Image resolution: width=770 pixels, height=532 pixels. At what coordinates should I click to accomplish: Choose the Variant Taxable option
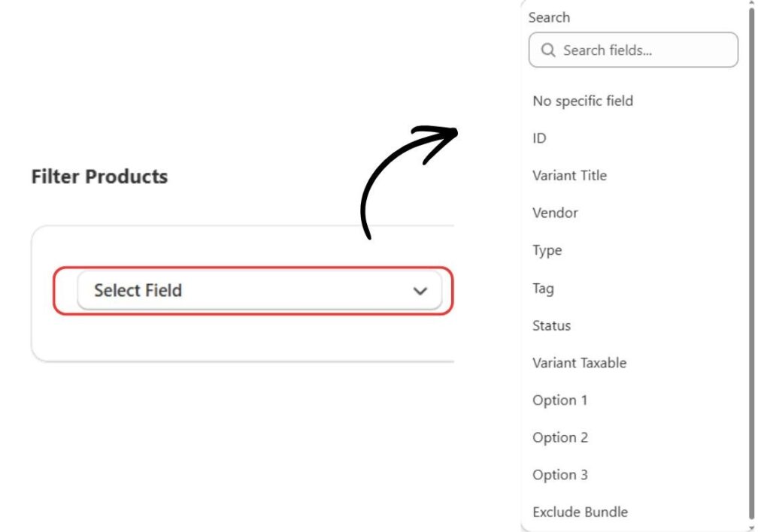(579, 363)
